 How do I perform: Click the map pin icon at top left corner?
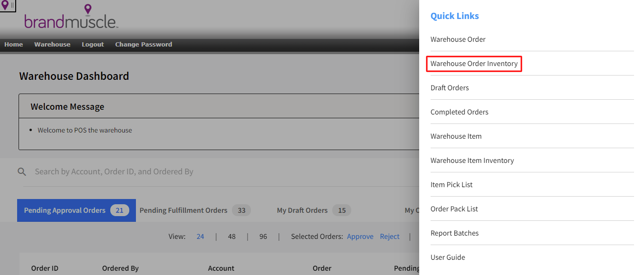pos(6,5)
